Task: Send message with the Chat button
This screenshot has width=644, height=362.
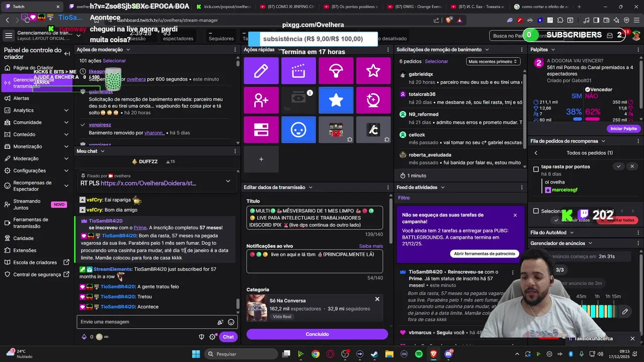Action: (x=228, y=337)
